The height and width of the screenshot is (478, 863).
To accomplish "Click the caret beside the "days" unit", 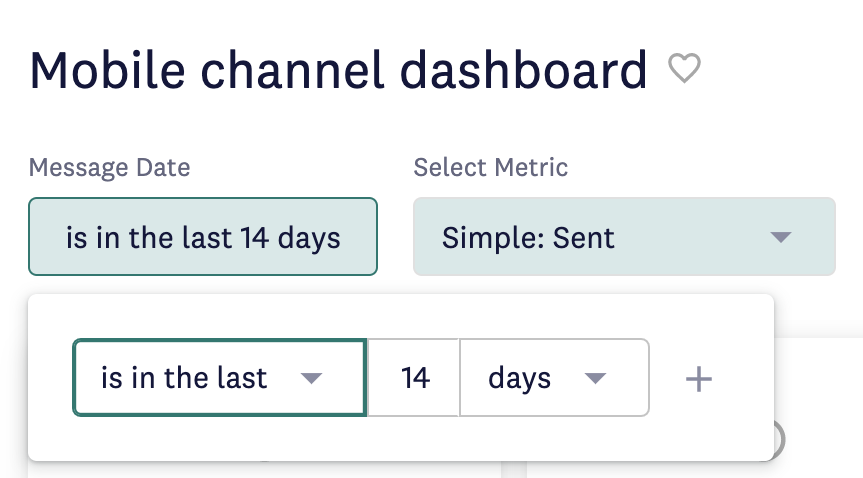I will 595,378.
